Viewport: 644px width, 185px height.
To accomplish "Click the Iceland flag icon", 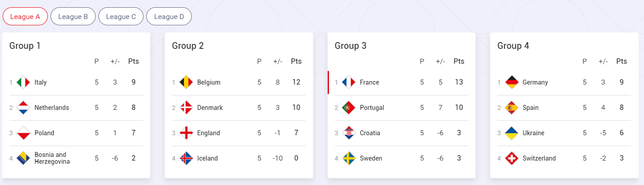I will (186, 158).
